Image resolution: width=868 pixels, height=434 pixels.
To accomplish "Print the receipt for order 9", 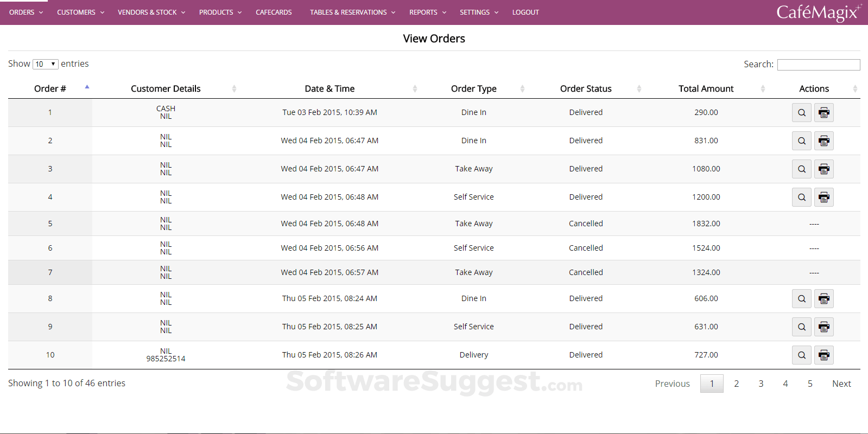I will tap(823, 327).
